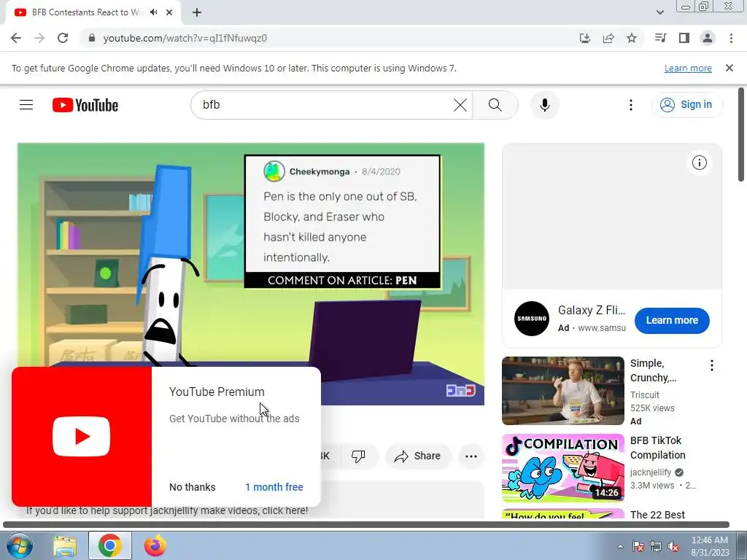Open ad info icon on Samsung ad

(x=700, y=163)
